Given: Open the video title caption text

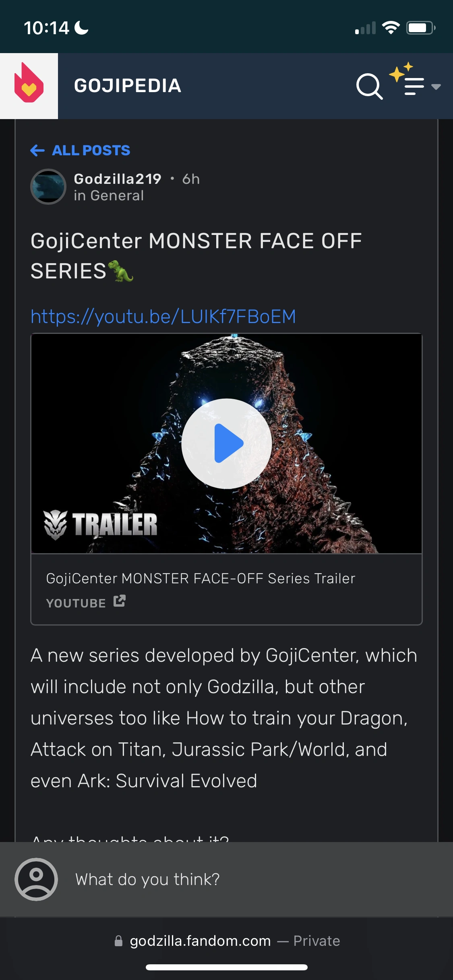Looking at the screenshot, I should [201, 579].
